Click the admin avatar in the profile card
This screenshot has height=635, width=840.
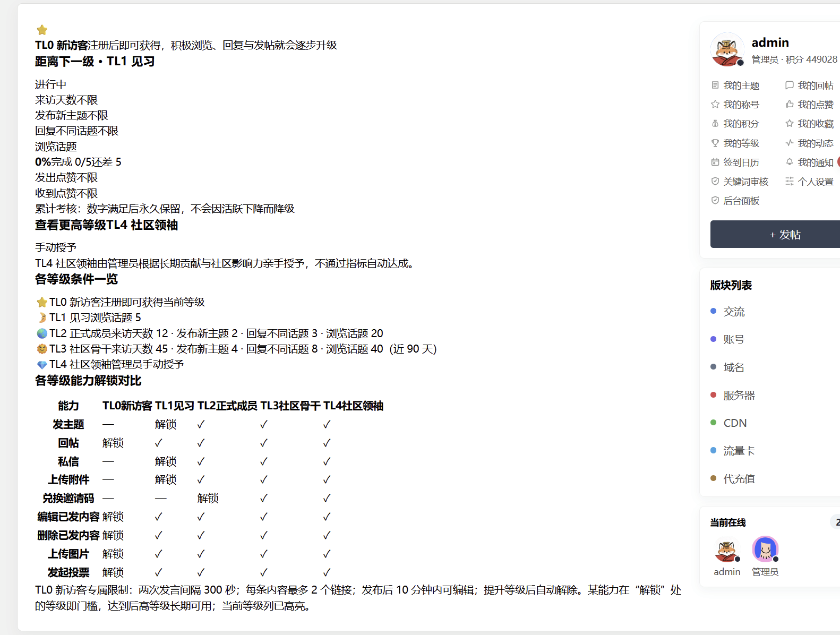coord(727,49)
